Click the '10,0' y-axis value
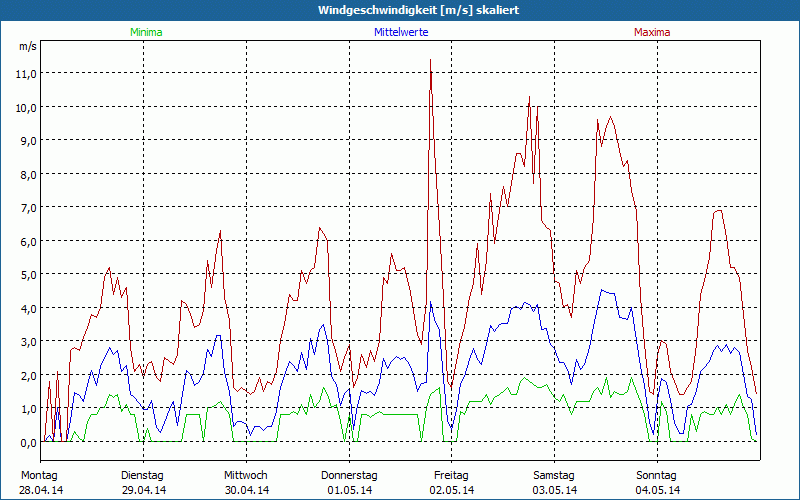This screenshot has height=500, width=800. (26, 108)
